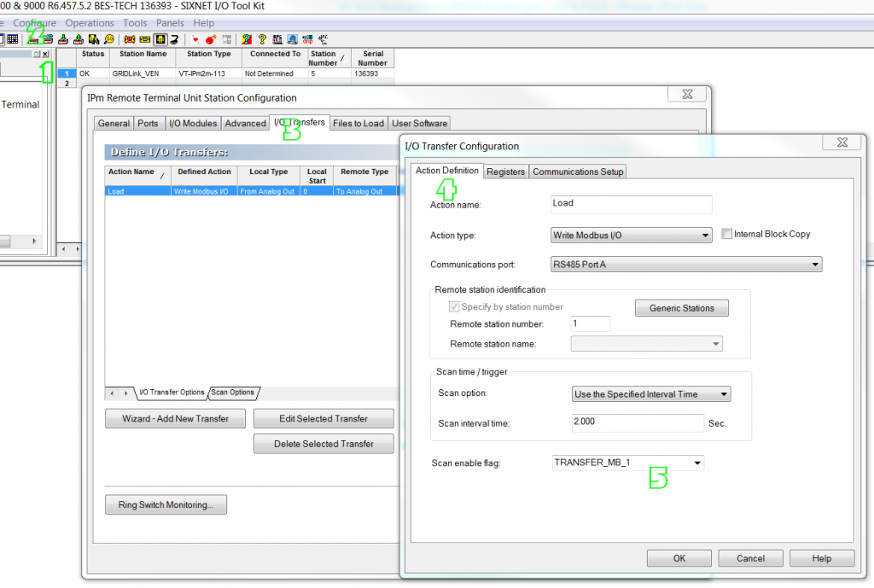Click the bomb toolbar icon

click(x=211, y=39)
